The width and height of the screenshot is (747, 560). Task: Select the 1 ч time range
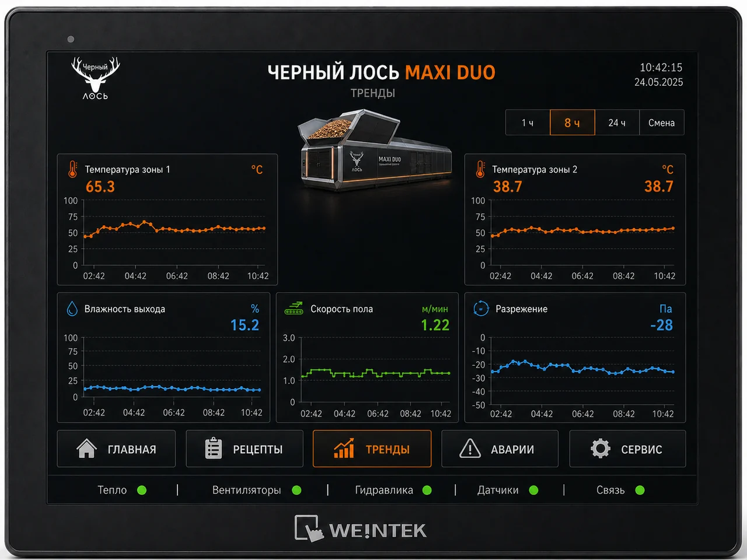(528, 123)
